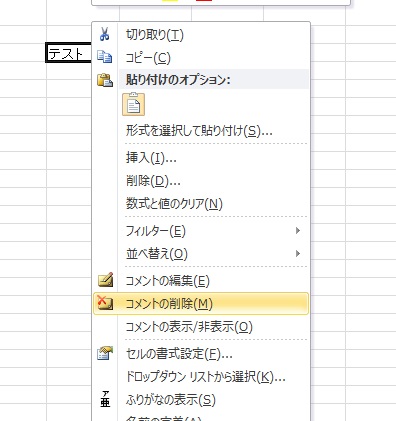The image size is (396, 421).
Task: Expand the フィルター(E) submenu arrow
Action: [298, 231]
